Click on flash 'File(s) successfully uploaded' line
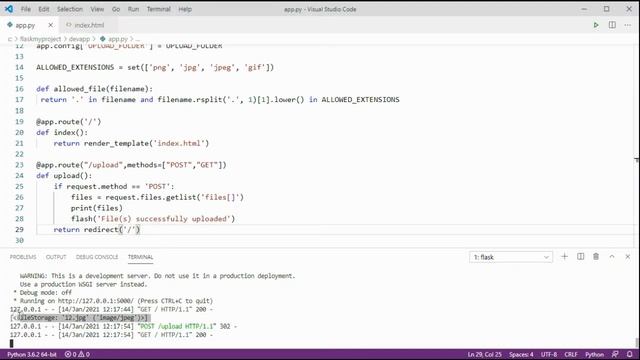The width and height of the screenshot is (640, 360). click(153, 219)
